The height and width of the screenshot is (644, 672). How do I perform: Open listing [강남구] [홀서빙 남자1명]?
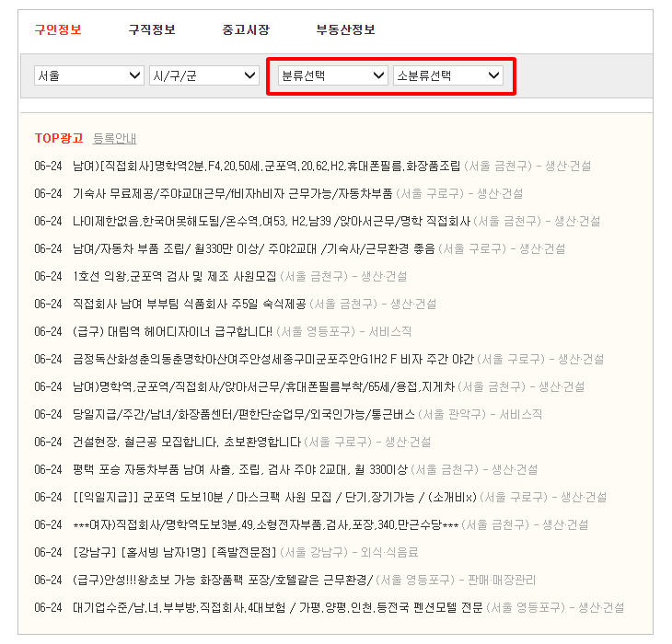tap(174, 552)
